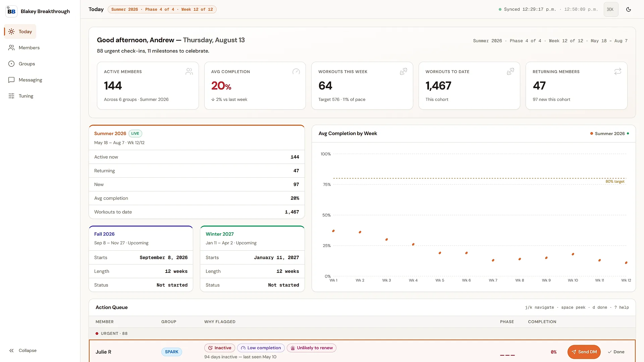Click the ? help shortcut hint

622,307
